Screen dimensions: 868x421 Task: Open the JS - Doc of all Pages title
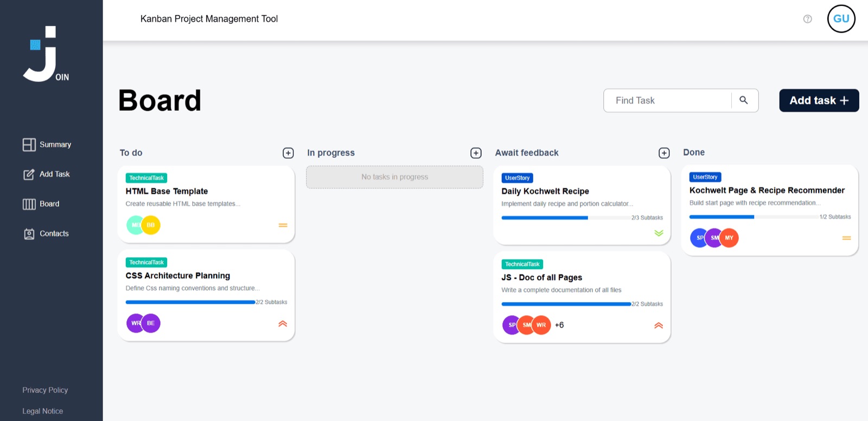542,277
